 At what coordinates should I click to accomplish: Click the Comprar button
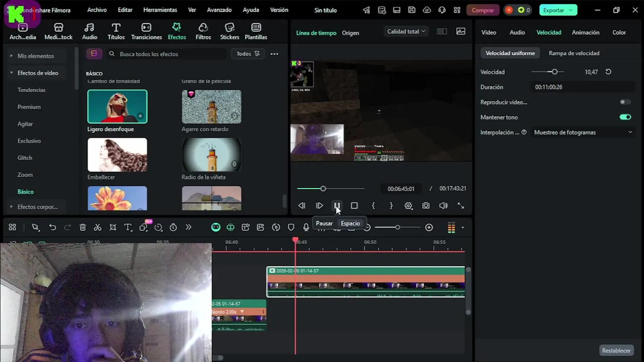coord(483,10)
